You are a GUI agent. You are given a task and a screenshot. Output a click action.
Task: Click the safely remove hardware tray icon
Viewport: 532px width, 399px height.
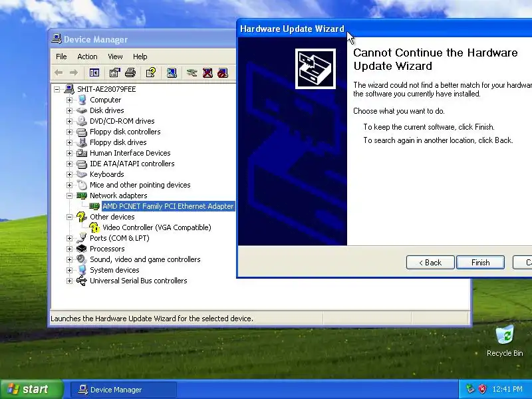[x=470, y=389]
